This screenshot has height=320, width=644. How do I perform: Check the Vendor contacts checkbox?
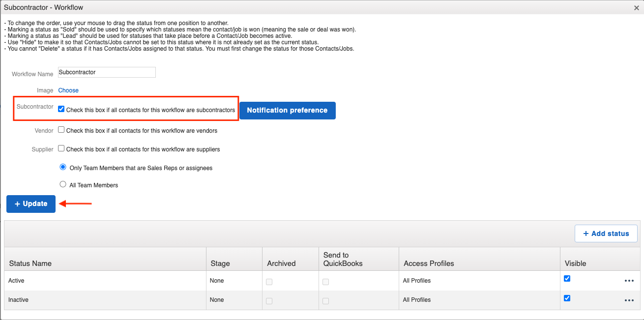[61, 129]
